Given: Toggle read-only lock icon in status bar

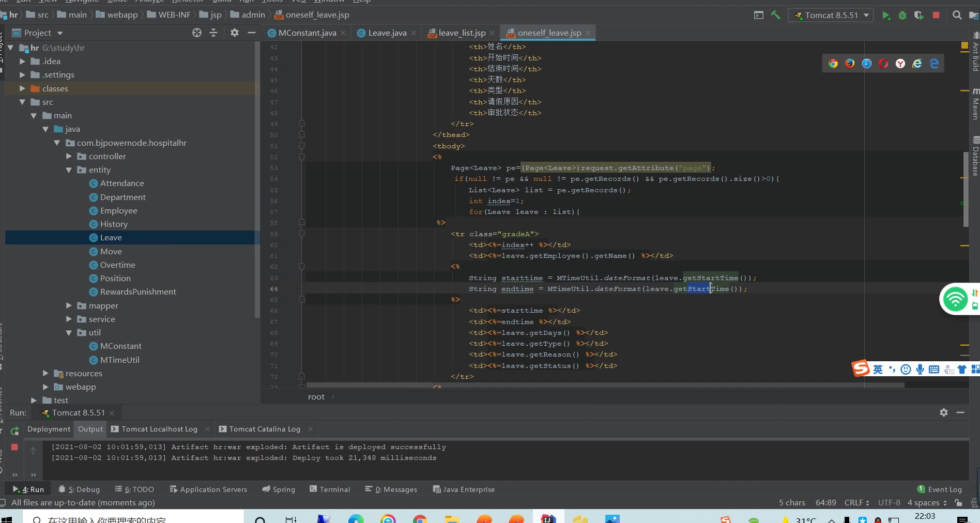Looking at the screenshot, I should [958, 503].
